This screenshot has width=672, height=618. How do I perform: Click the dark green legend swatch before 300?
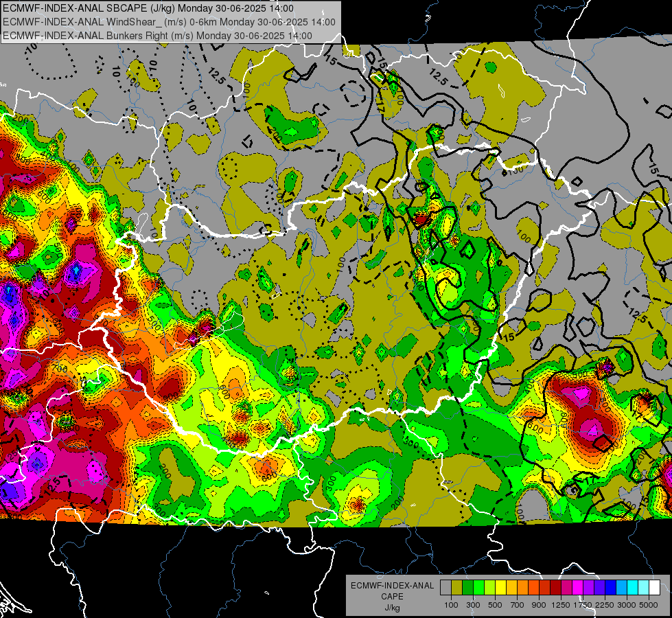point(467,587)
